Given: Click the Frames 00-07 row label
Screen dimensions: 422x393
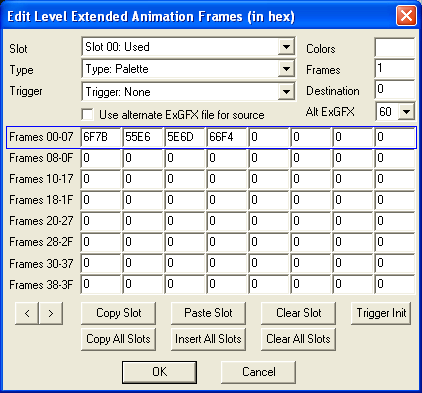Looking at the screenshot, I should (x=41, y=137).
